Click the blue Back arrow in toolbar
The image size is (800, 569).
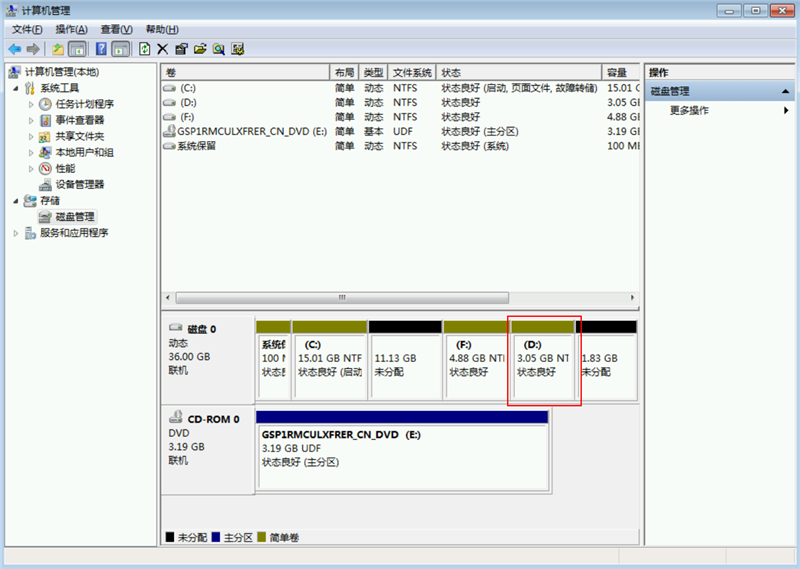pyautogui.click(x=15, y=49)
